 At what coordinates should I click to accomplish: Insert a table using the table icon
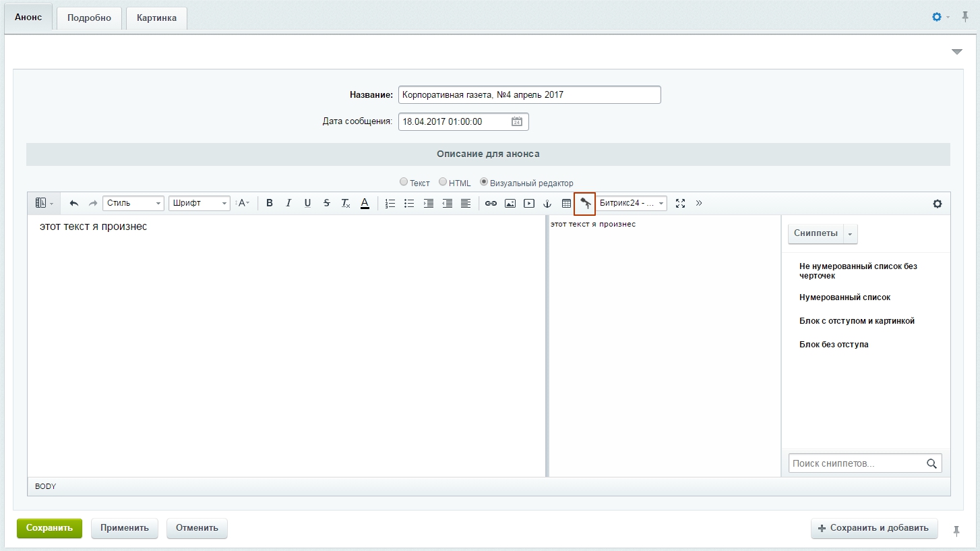click(566, 203)
